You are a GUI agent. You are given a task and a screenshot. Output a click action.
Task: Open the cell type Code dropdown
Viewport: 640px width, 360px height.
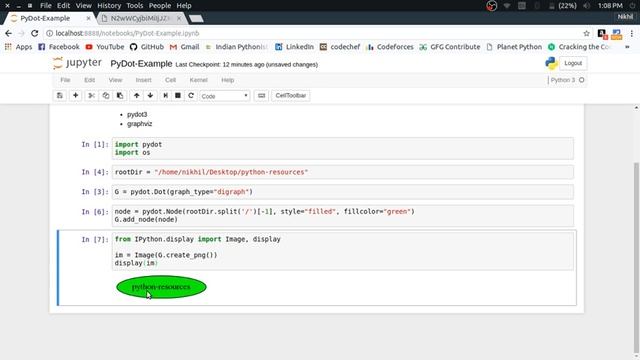pyautogui.click(x=224, y=96)
